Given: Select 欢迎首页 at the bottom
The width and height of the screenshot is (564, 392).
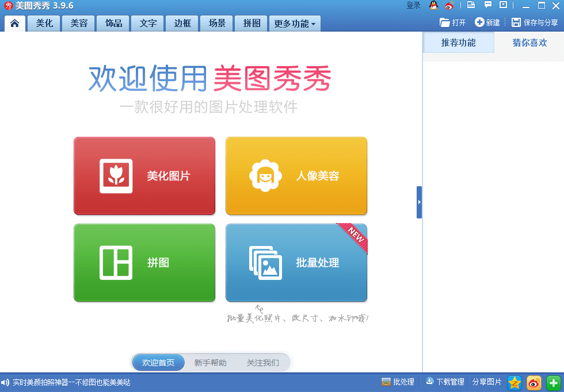Looking at the screenshot, I should point(158,363).
